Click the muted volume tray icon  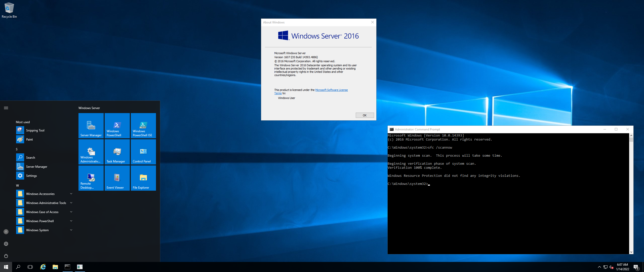(x=611, y=267)
